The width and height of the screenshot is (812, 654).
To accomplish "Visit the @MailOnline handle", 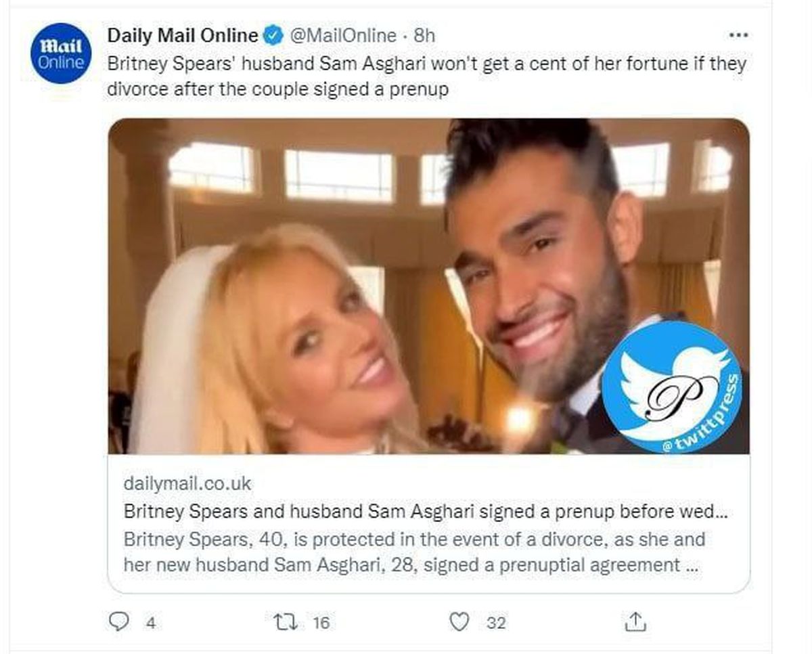I will click(x=343, y=36).
